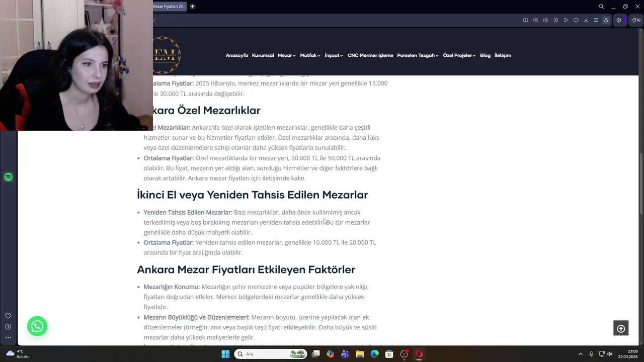Expand the İnşaat dropdown menu
The height and width of the screenshot is (362, 644).
[x=334, y=55]
